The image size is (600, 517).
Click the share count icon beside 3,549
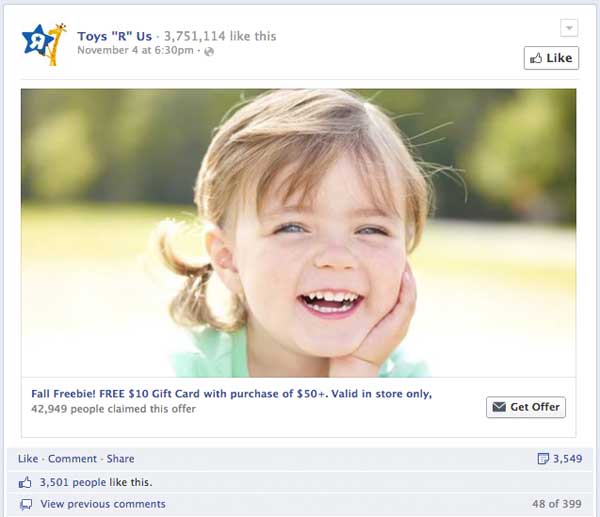tap(543, 458)
